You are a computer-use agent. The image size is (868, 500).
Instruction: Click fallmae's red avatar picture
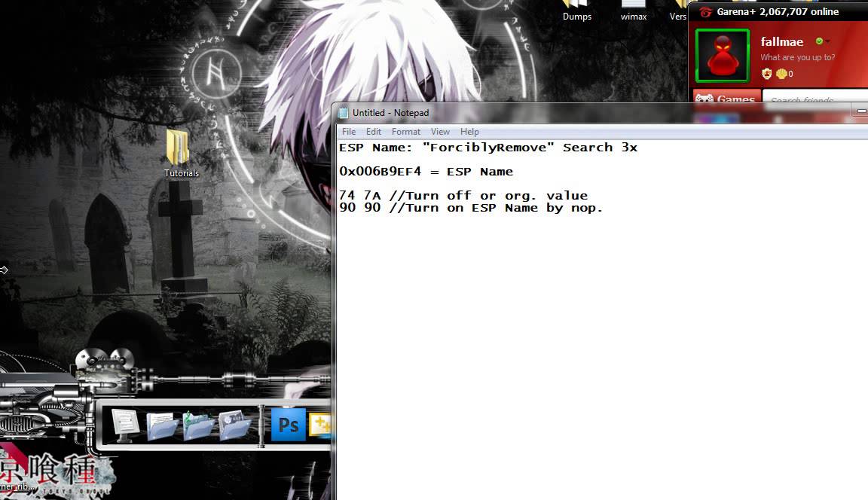723,56
